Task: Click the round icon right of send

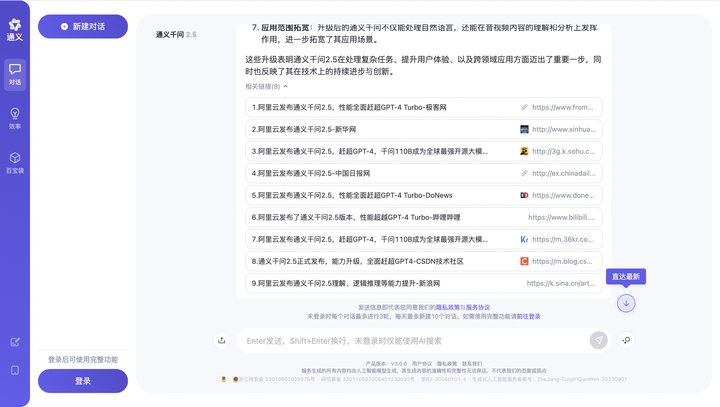Action: [x=626, y=340]
